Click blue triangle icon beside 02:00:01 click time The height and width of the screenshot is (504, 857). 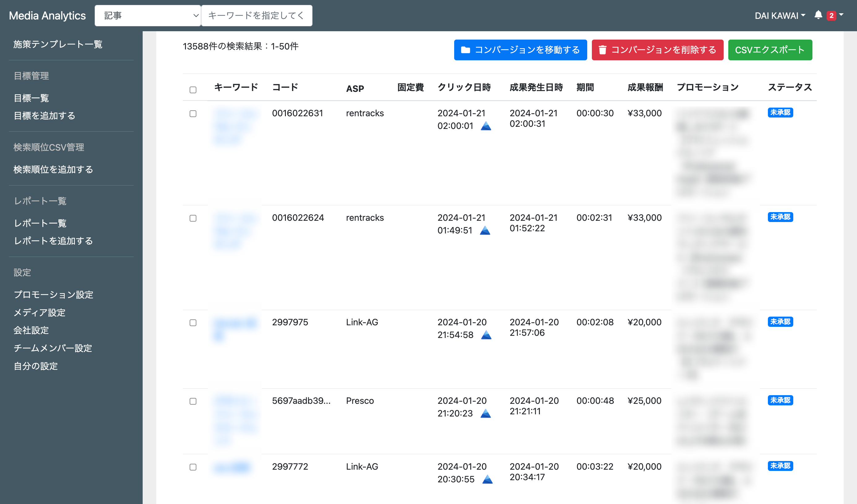[x=486, y=126]
